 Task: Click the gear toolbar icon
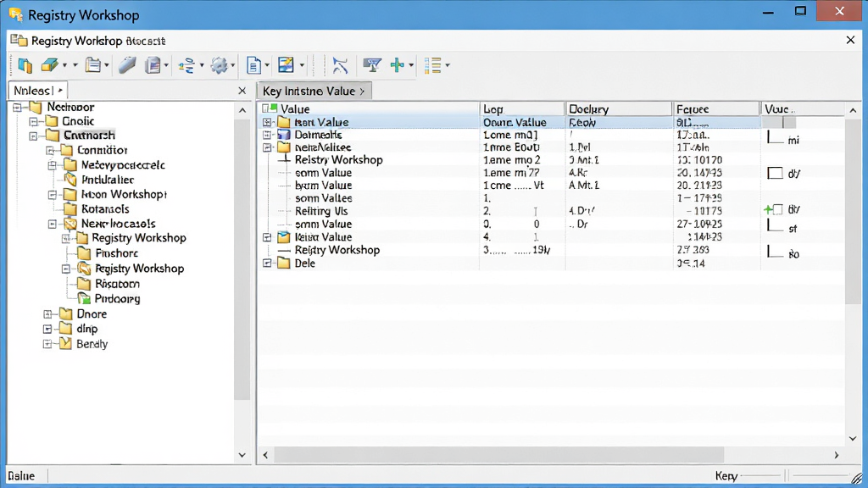pos(220,65)
